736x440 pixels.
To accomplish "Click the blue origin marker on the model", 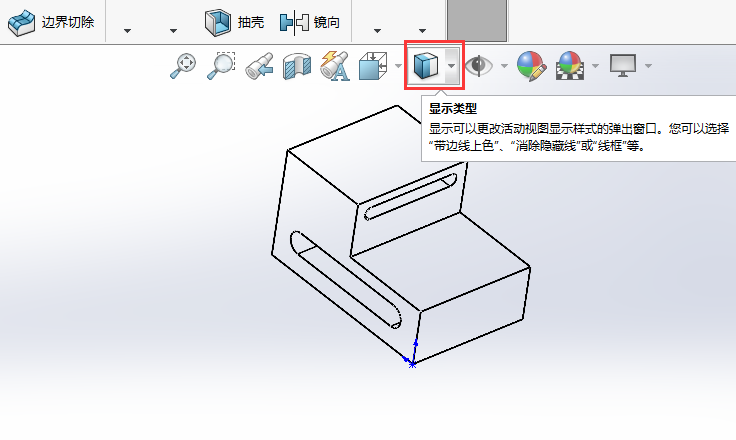I will [412, 364].
